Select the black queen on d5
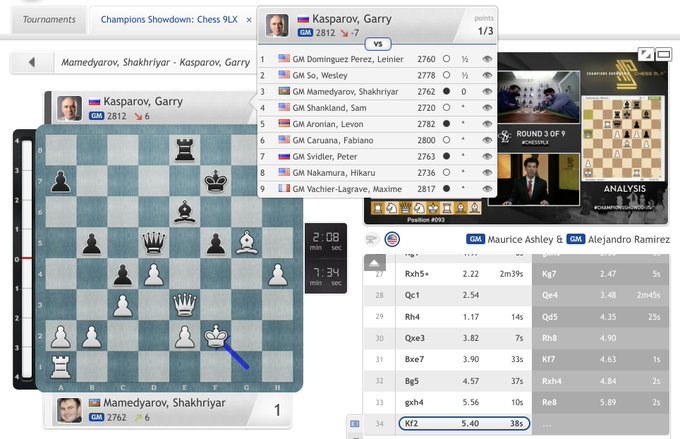 154,242
